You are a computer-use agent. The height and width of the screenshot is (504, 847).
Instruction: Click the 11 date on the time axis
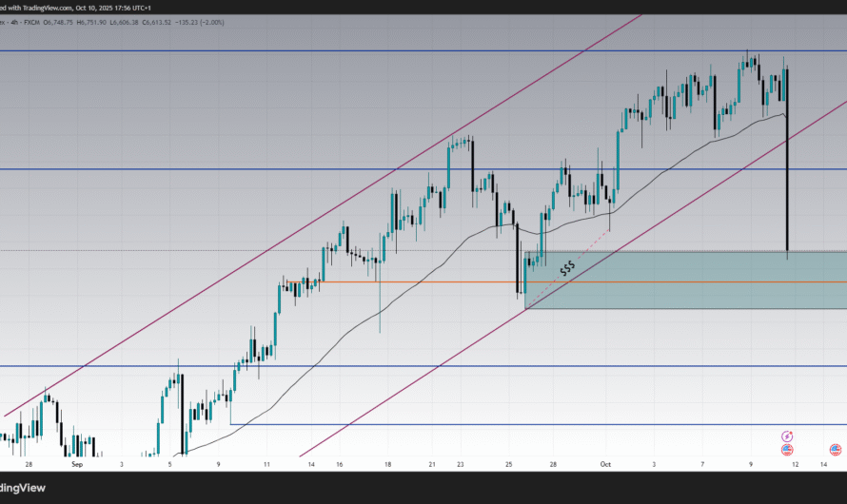coord(266,464)
